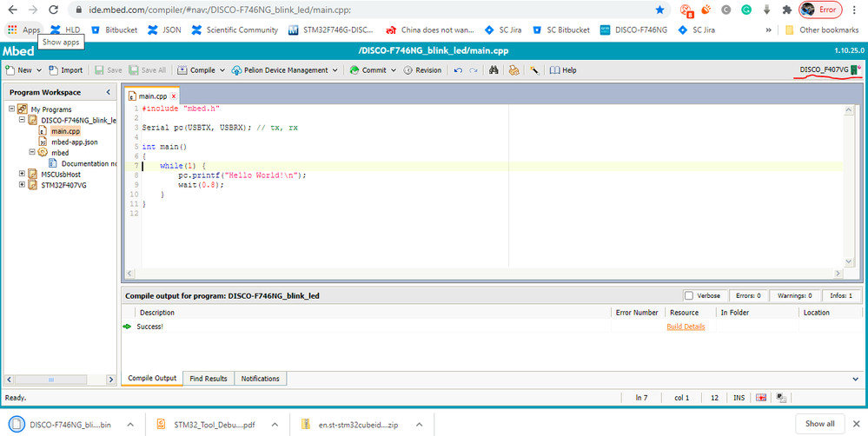Close the main.cpp editor tab
This screenshot has width=868, height=436.
[173, 96]
